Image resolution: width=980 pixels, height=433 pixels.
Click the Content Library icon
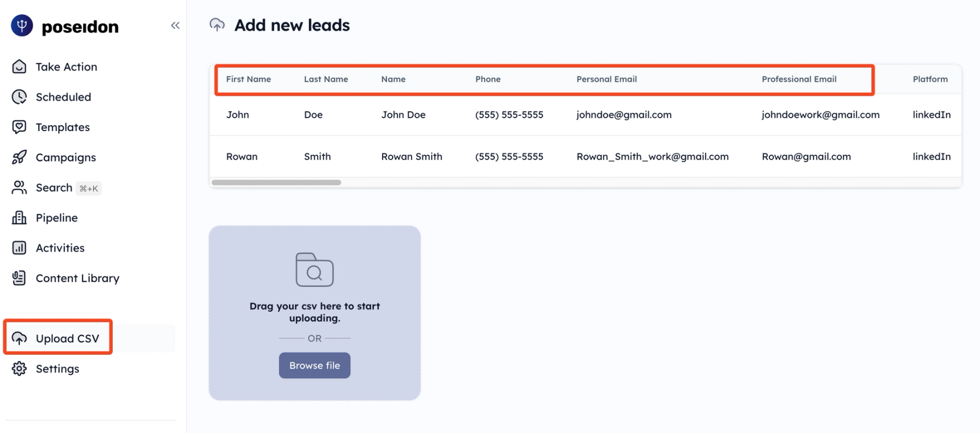click(x=19, y=278)
